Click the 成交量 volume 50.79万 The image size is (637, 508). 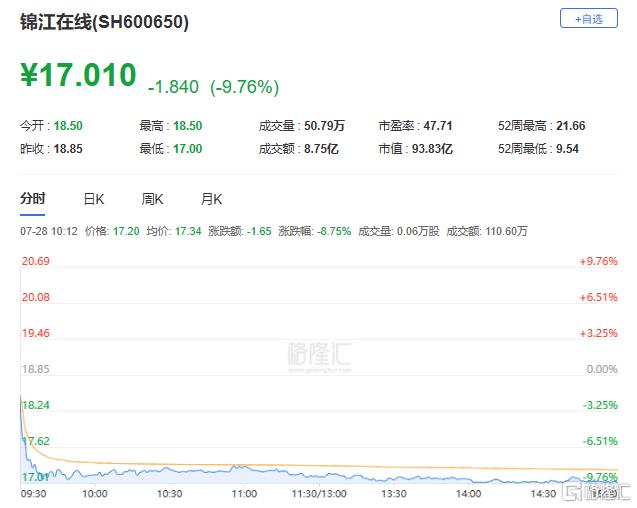tap(324, 126)
